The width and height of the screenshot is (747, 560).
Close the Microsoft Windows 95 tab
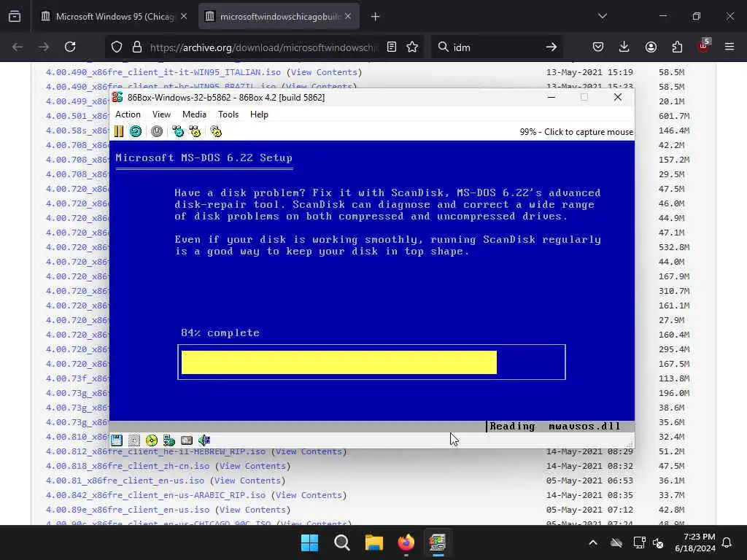pyautogui.click(x=184, y=17)
